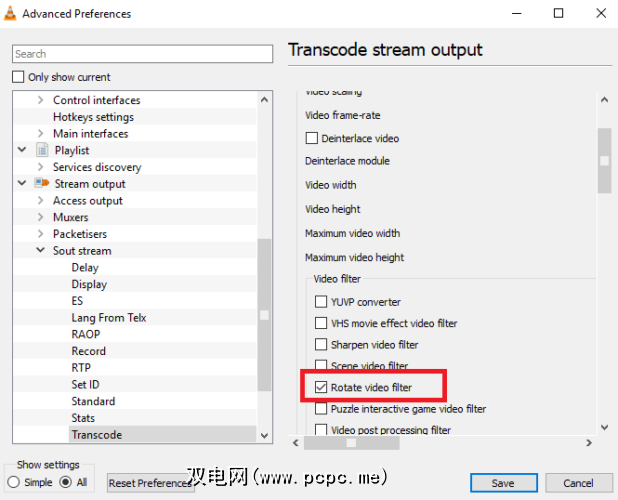618x500 pixels.
Task: Click Video height label
Action: click(x=333, y=209)
